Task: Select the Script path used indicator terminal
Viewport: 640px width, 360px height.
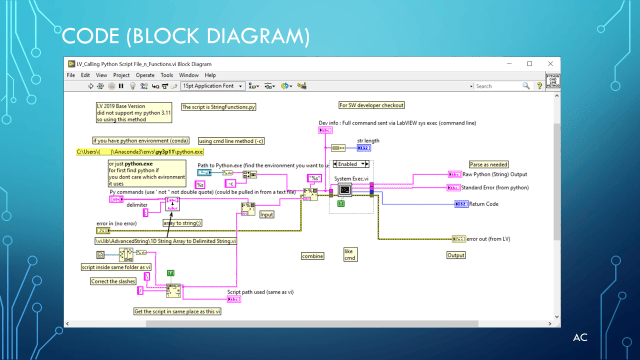Action: coord(234,299)
